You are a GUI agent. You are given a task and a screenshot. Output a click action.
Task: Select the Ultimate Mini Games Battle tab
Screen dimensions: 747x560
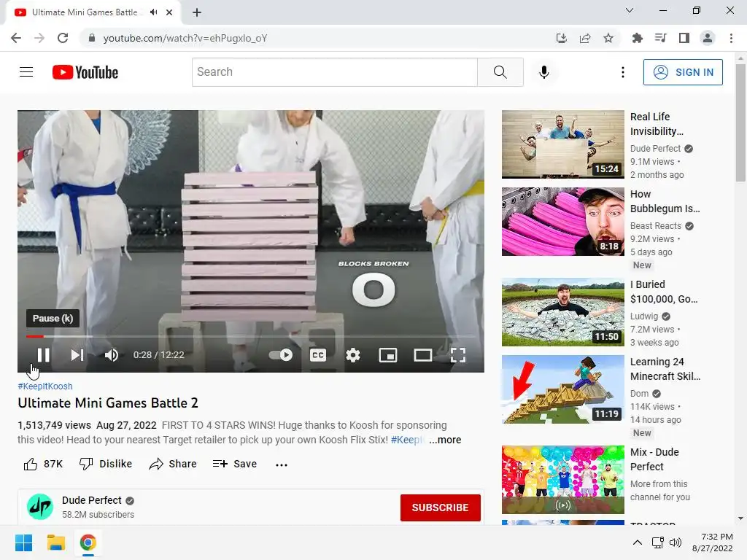(x=85, y=12)
